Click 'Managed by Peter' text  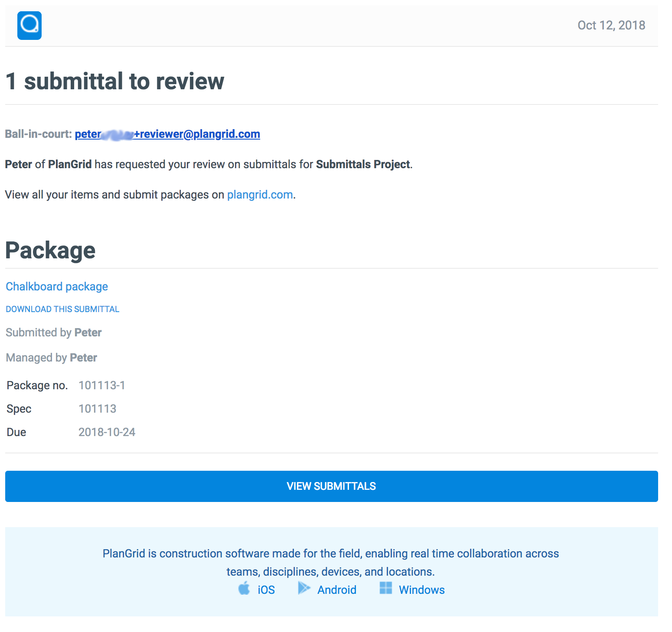coord(52,358)
